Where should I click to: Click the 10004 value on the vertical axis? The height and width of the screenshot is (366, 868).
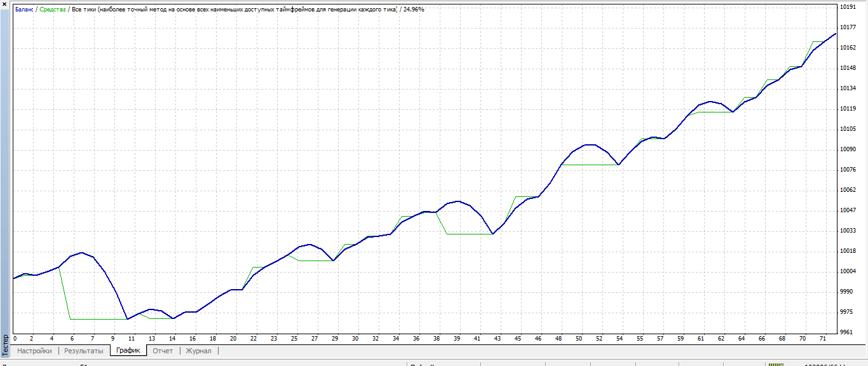848,271
